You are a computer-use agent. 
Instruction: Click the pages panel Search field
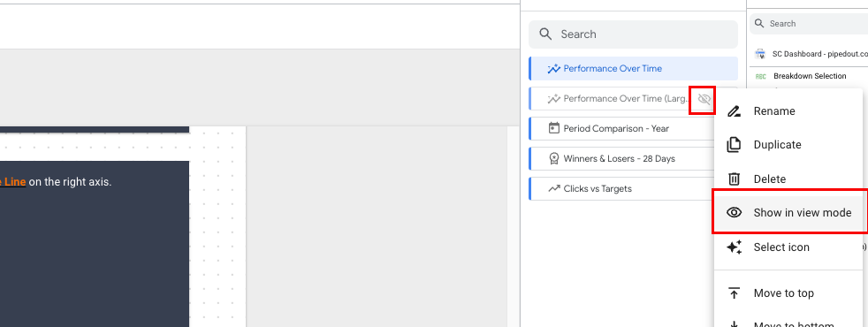pyautogui.click(x=633, y=34)
